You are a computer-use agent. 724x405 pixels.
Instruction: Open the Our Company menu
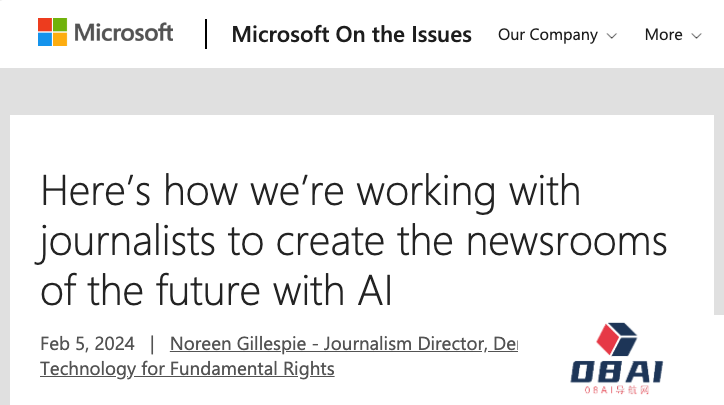tap(548, 34)
